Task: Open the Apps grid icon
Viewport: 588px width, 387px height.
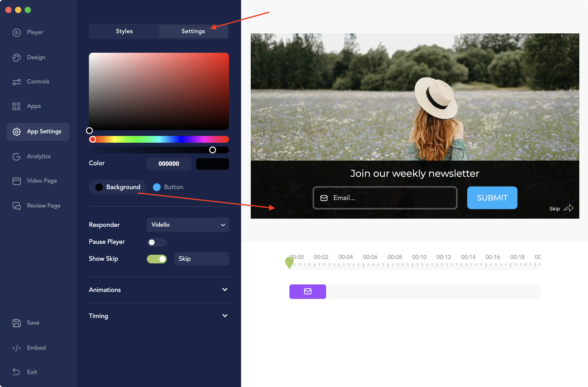Action: point(17,106)
